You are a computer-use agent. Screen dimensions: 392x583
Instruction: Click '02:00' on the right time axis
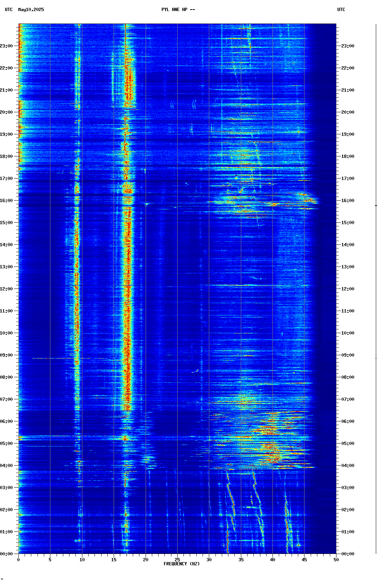[348, 510]
